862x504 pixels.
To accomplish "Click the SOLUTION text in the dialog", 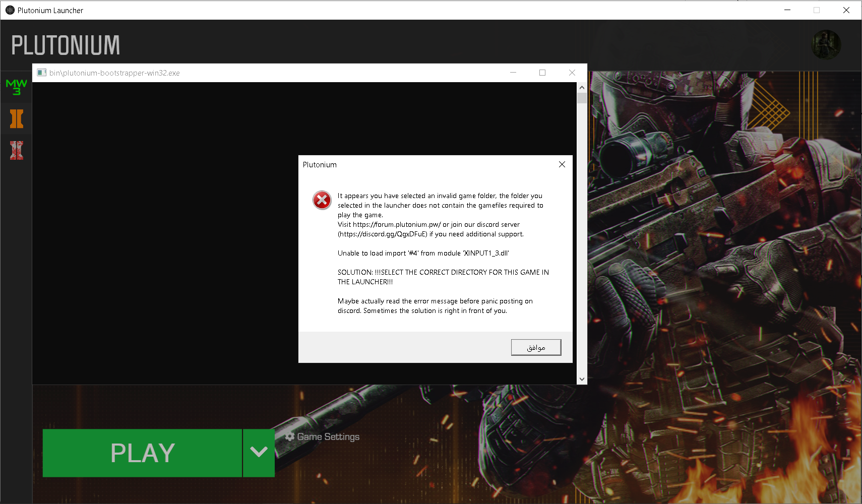I will (x=443, y=277).
